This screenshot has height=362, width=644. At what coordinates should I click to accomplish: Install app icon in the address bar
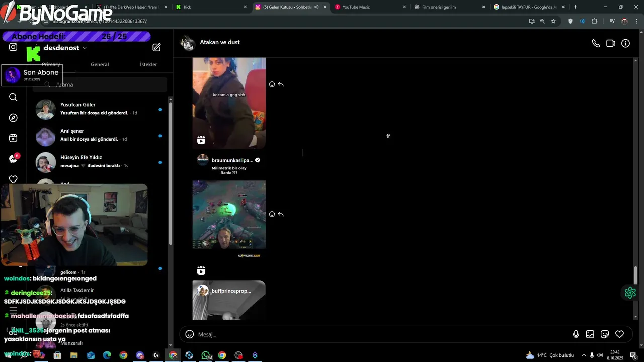[x=532, y=21]
